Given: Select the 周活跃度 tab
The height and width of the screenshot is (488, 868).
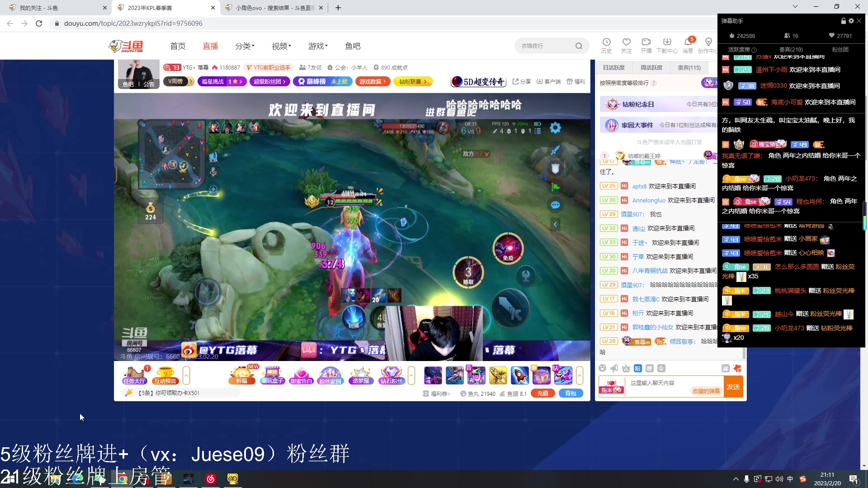Looking at the screenshot, I should coord(651,67).
